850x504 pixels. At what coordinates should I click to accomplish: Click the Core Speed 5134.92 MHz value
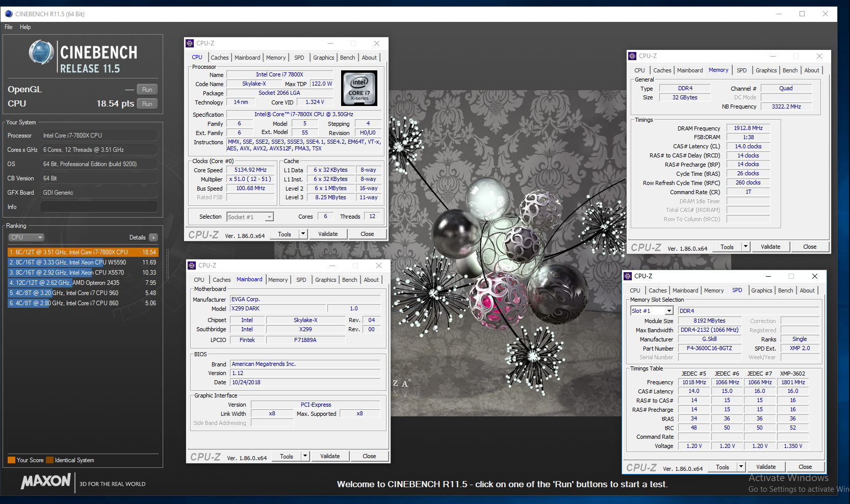click(x=250, y=170)
